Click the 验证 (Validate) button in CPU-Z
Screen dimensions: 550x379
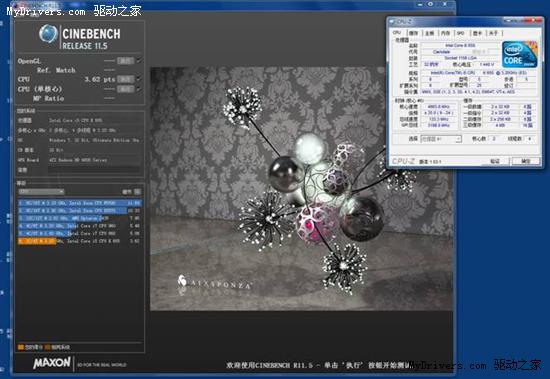[x=495, y=161]
